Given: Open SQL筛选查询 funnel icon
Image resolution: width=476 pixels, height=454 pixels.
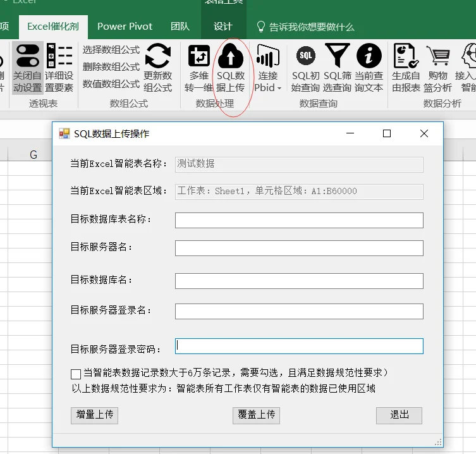Looking at the screenshot, I should coord(338,68).
